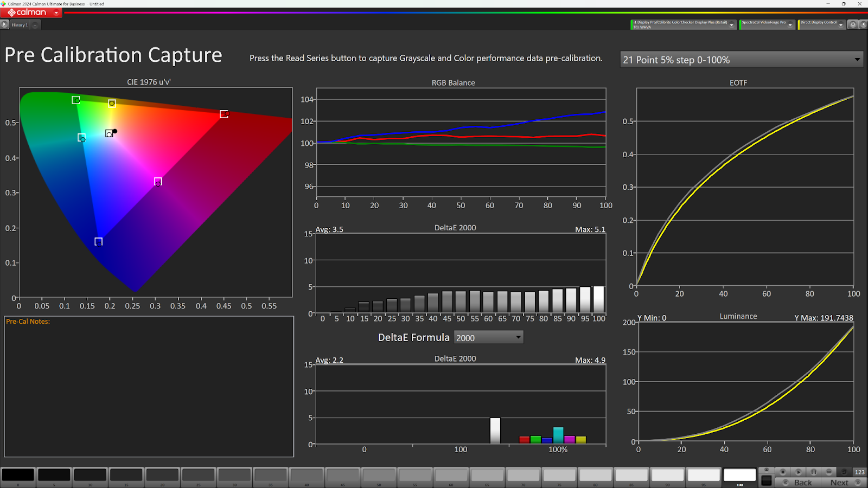Click the white bar in lower DeltaE chart
This screenshot has height=488, width=868.
(x=495, y=431)
